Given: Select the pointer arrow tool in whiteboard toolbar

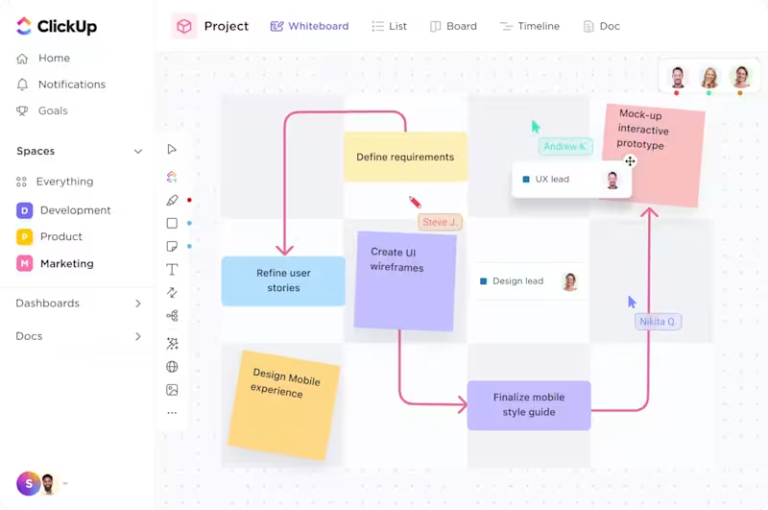Looking at the screenshot, I should [171, 149].
